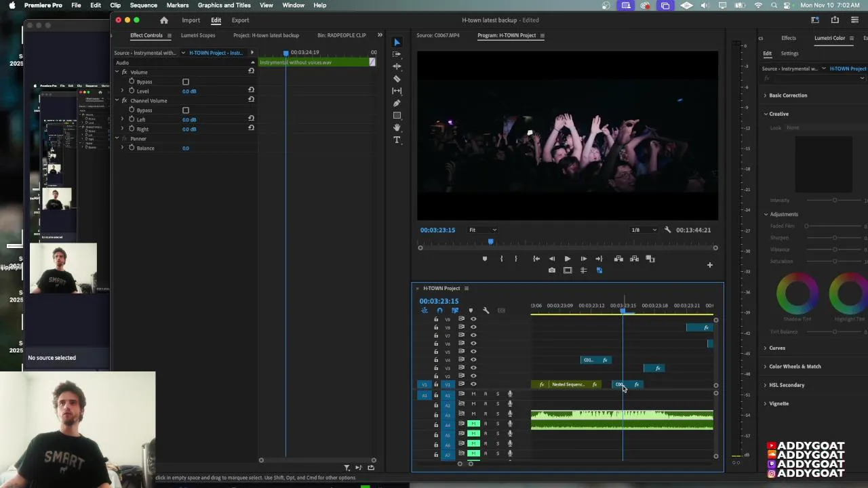868x488 pixels.
Task: Step forward one frame
Action: (x=583, y=259)
